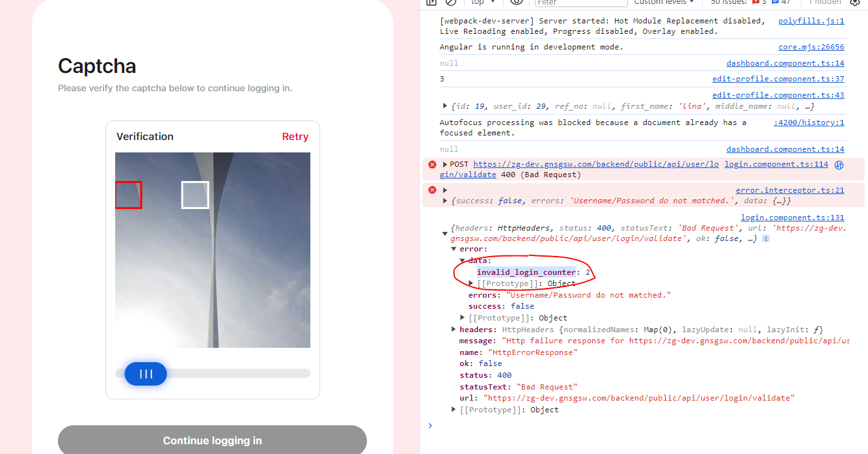
Task: Open console settings via the gear icon
Action: [855, 2]
